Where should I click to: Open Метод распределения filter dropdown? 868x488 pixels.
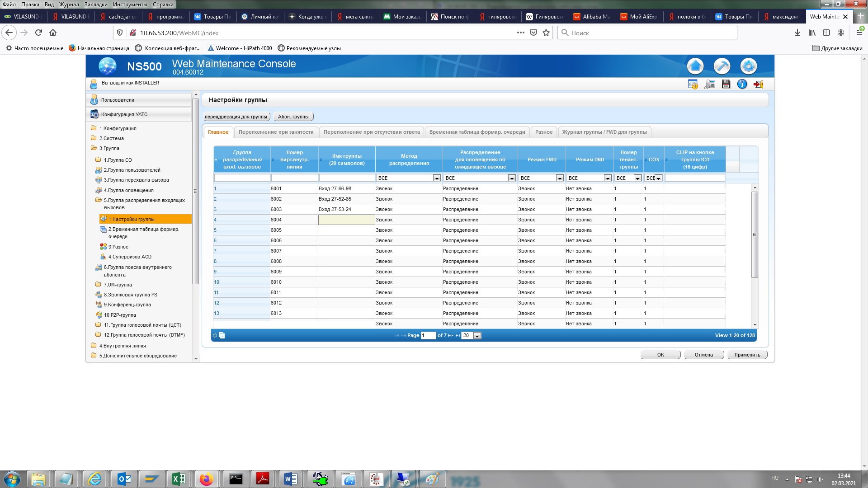click(x=437, y=178)
